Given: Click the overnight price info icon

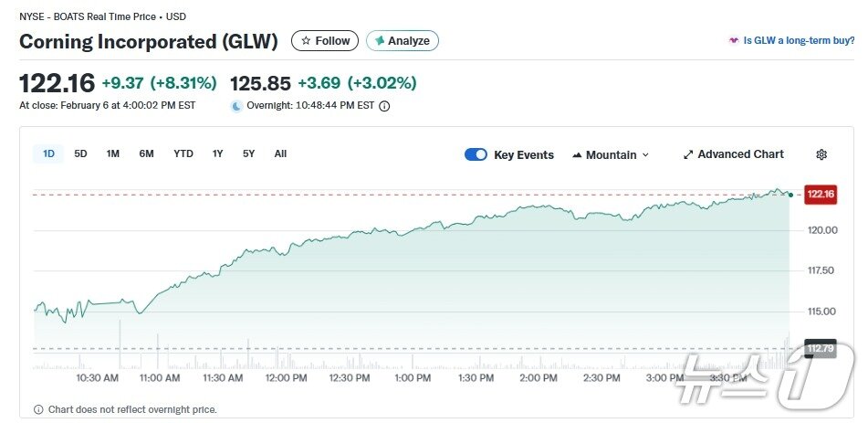Looking at the screenshot, I should coord(384,106).
